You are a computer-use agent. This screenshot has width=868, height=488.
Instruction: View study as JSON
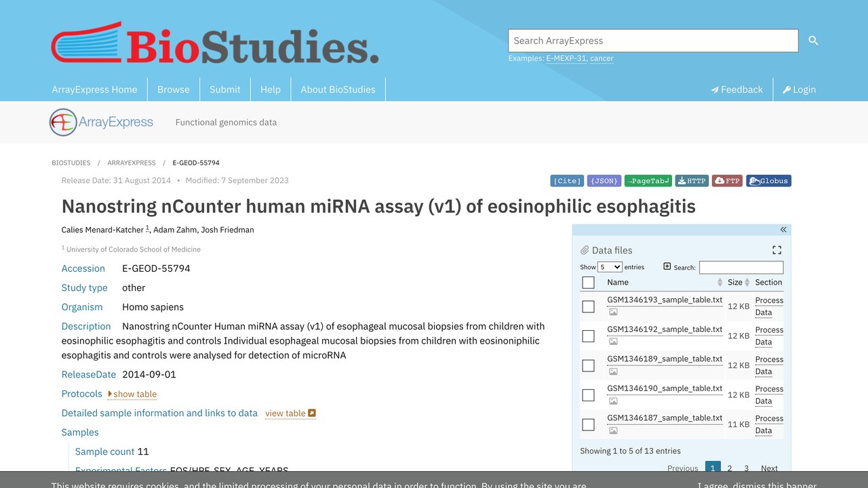[604, 181]
